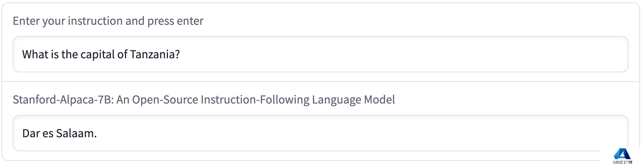The image size is (644, 164).
Task: Click the divider line between input and output
Action: [x=320, y=82]
